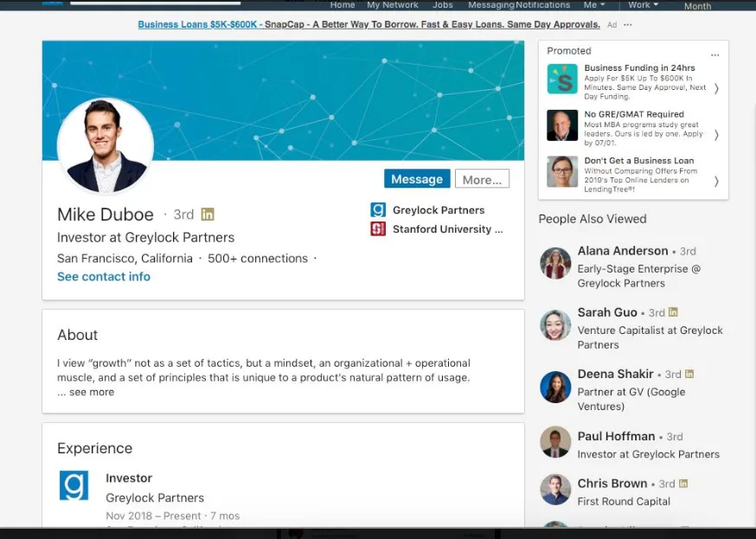This screenshot has width=756, height=539.
Task: Open the Me dropdown in navigation
Action: [x=594, y=5]
